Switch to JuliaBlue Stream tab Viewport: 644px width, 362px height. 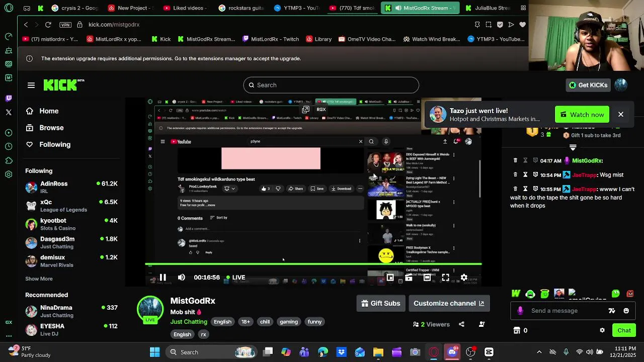point(487,8)
